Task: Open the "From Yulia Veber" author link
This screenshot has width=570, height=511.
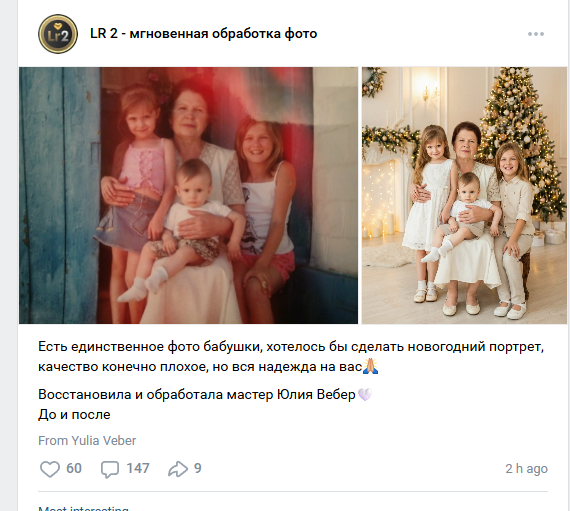Action: pos(87,440)
